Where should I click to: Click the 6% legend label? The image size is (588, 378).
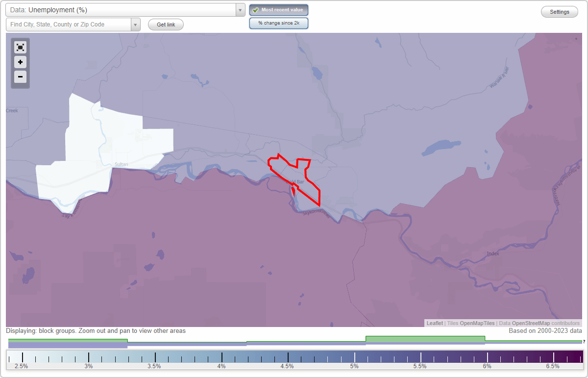tap(487, 366)
